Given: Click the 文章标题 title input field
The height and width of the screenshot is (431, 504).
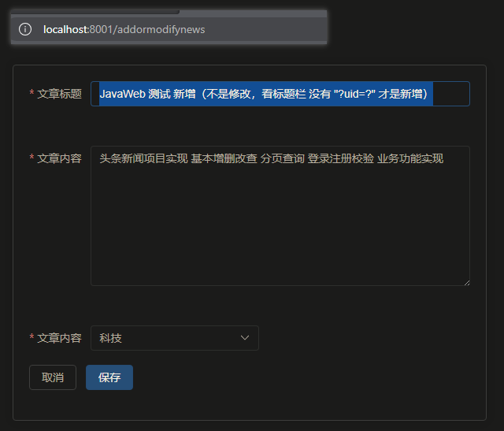Looking at the screenshot, I should click(280, 94).
